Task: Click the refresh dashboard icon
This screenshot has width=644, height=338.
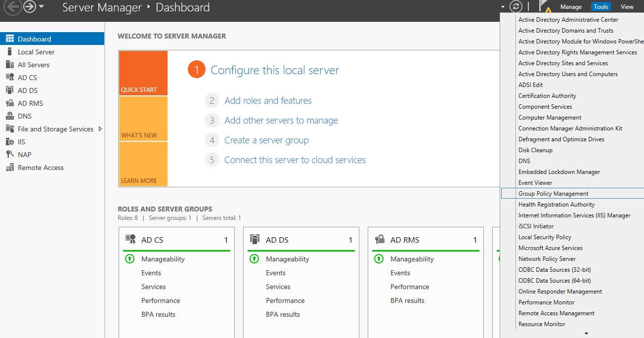Action: click(x=516, y=6)
